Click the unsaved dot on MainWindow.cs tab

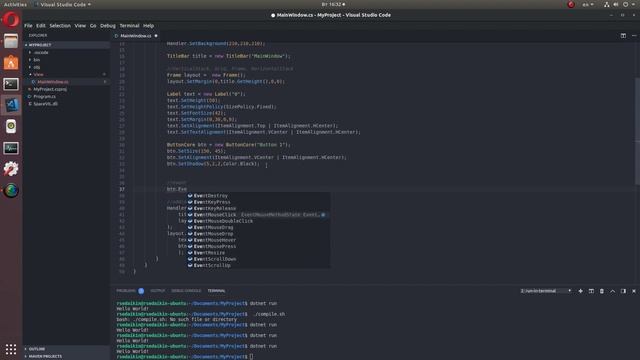(156, 36)
